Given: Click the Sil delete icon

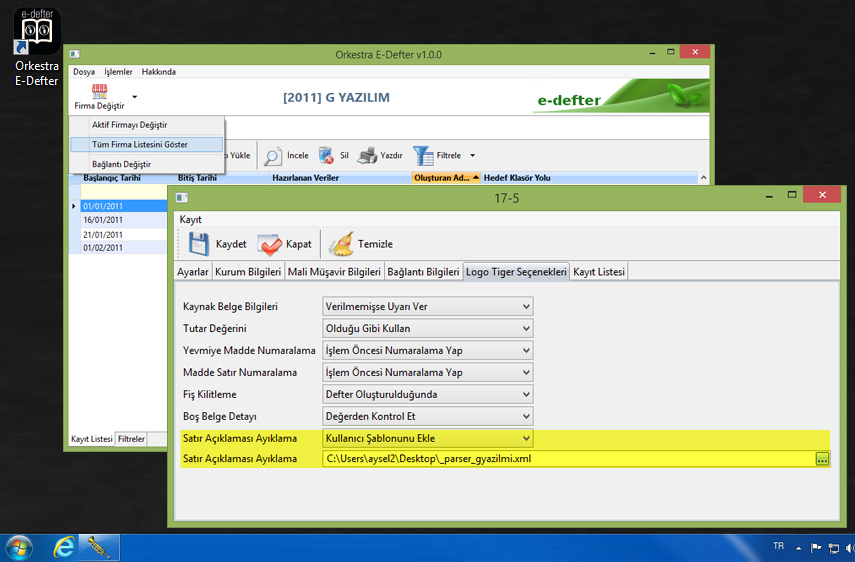Looking at the screenshot, I should tap(326, 155).
